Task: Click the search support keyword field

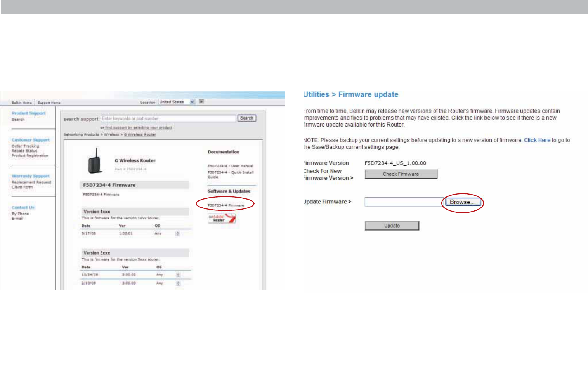Action: click(168, 118)
